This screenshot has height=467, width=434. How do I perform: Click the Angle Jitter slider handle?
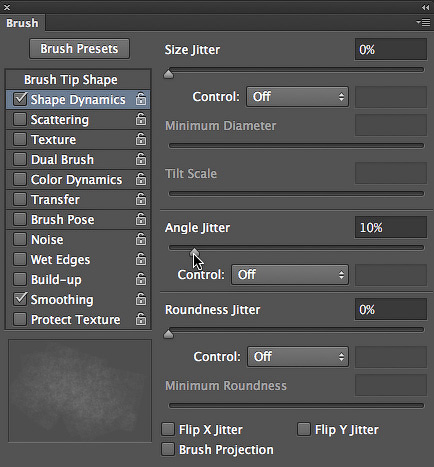194,252
